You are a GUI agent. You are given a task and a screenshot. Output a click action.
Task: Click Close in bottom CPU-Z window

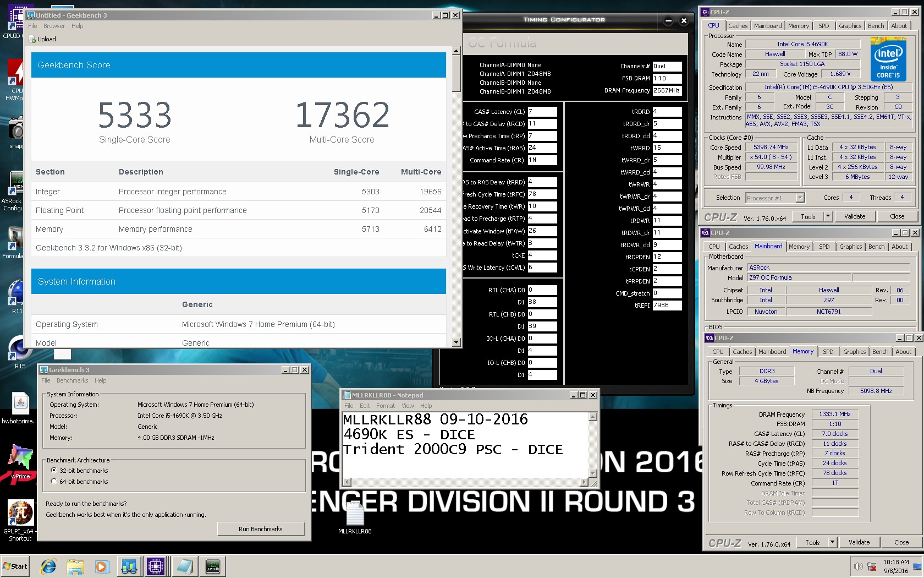901,542
